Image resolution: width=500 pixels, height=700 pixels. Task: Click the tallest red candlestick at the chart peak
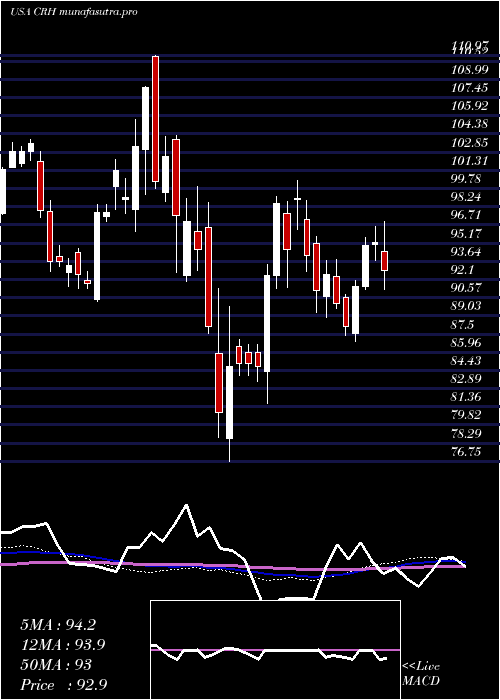155,119
